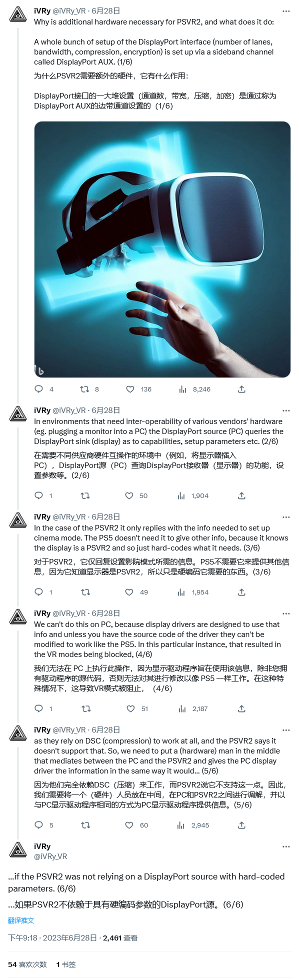
Task: Open more options on the final (6/6) tweet
Action: [286, 846]
